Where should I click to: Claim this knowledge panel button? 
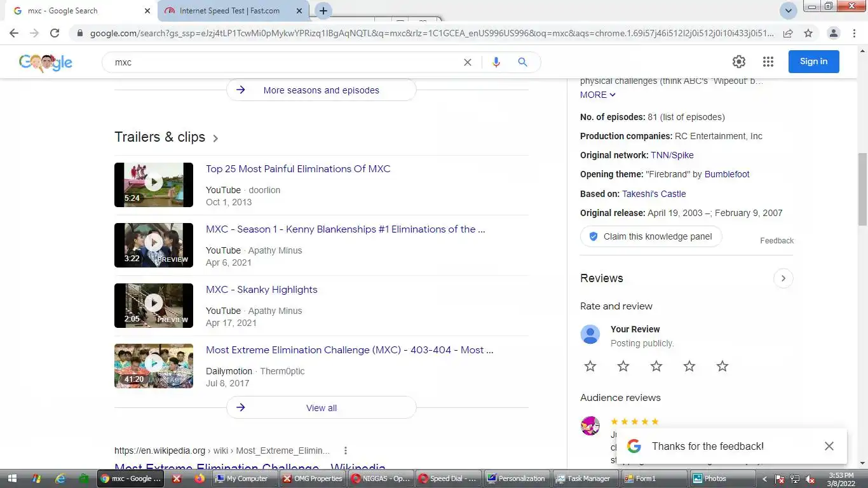point(651,236)
